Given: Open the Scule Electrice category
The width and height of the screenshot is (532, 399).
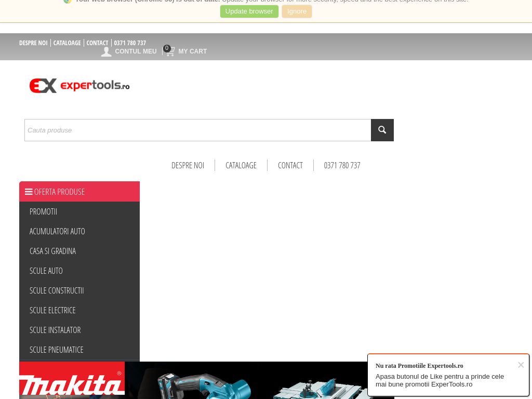Looking at the screenshot, I should (x=52, y=310).
